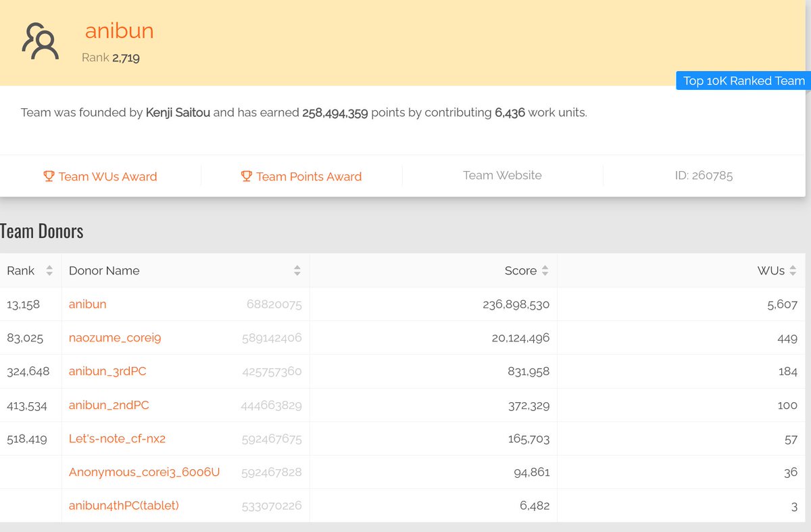The width and height of the screenshot is (811, 532).
Task: Click donor ID '592467675'
Action: click(x=272, y=439)
